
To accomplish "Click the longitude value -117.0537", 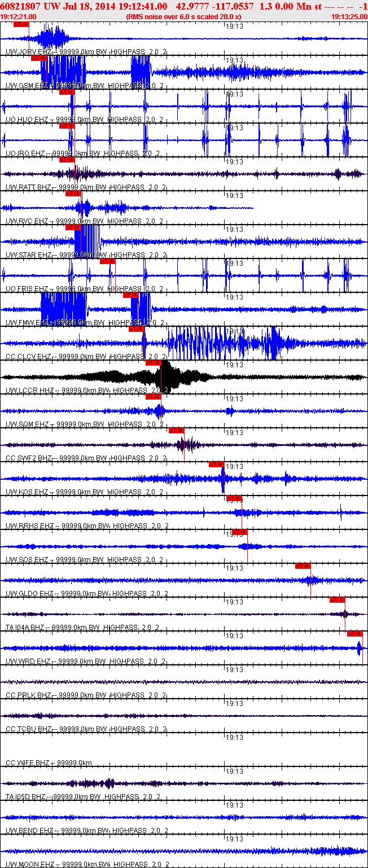I will [x=234, y=6].
